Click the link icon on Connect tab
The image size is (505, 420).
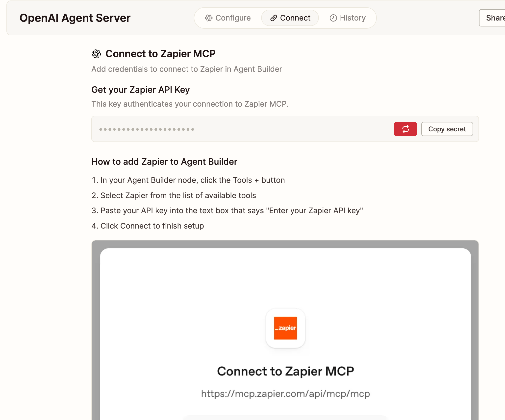[273, 18]
